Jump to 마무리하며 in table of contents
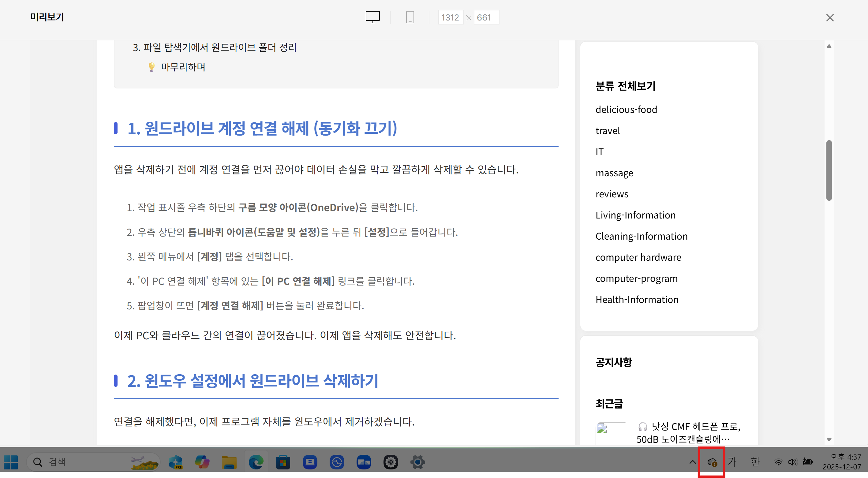 pos(183,67)
